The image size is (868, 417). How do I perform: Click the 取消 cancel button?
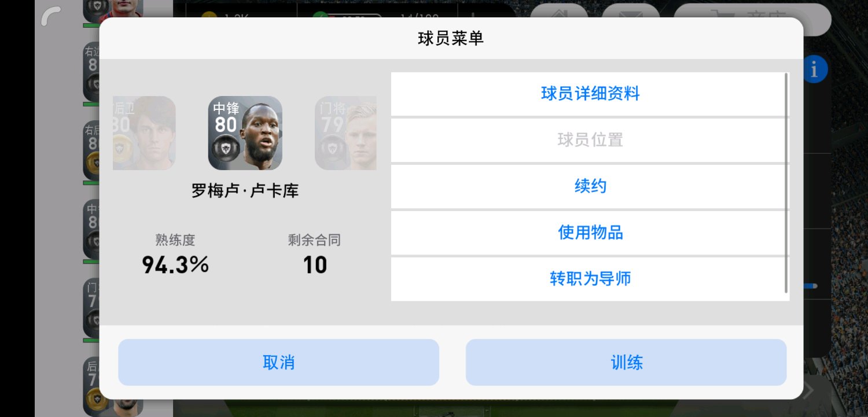pyautogui.click(x=278, y=363)
